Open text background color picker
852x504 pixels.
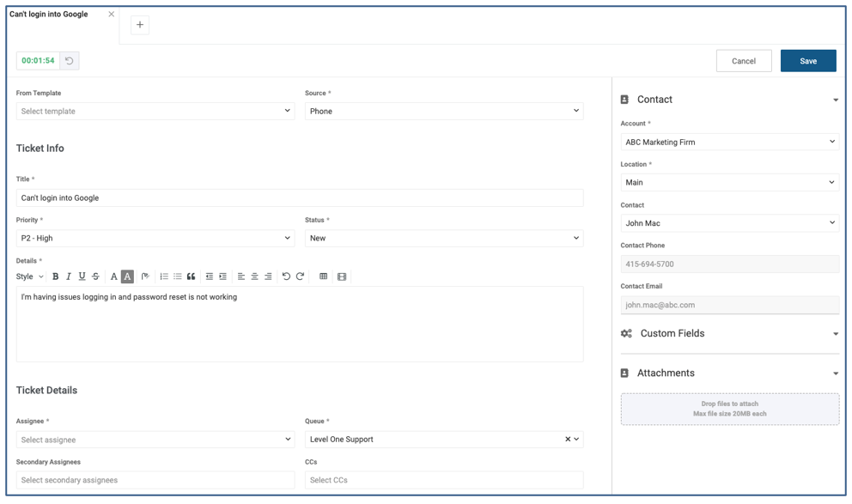127,276
